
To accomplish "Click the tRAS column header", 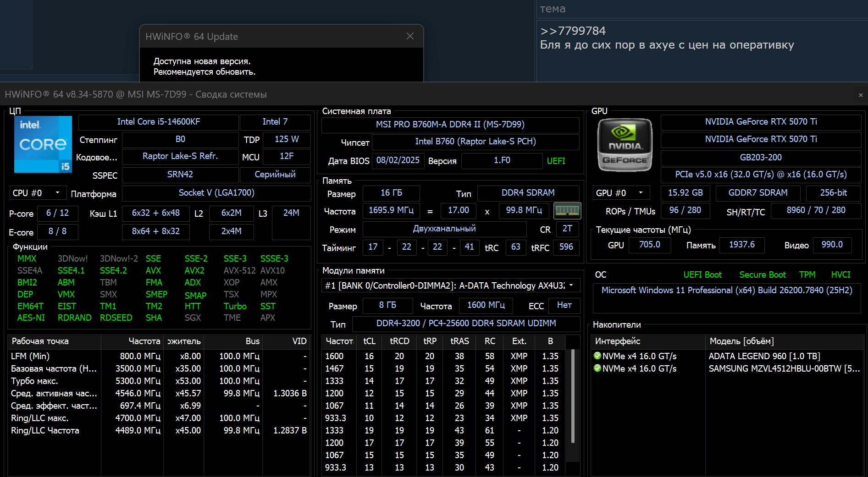I will [x=459, y=341].
